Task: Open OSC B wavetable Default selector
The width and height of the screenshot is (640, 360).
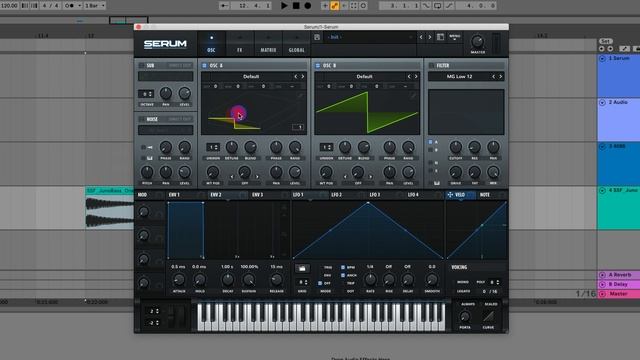Action: click(364, 76)
